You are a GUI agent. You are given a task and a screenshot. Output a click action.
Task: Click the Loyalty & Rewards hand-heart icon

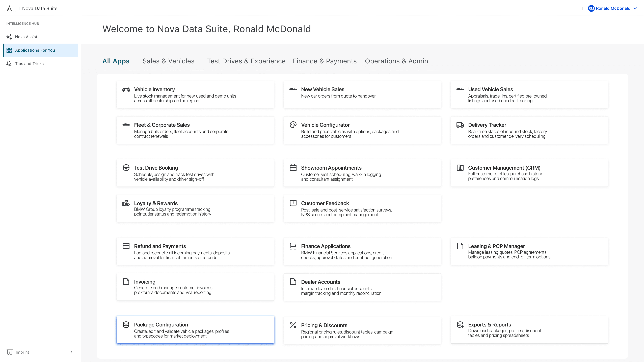pos(126,203)
